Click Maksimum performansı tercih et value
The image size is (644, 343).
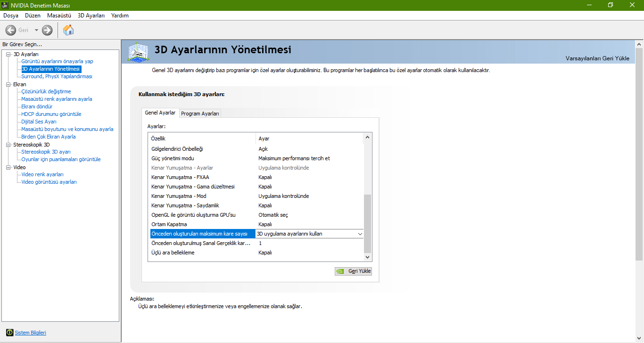click(294, 158)
